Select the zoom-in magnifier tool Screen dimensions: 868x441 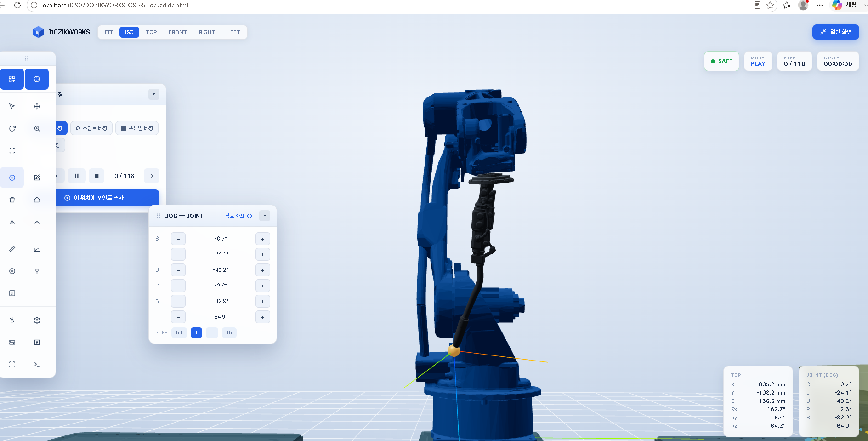[x=37, y=129]
